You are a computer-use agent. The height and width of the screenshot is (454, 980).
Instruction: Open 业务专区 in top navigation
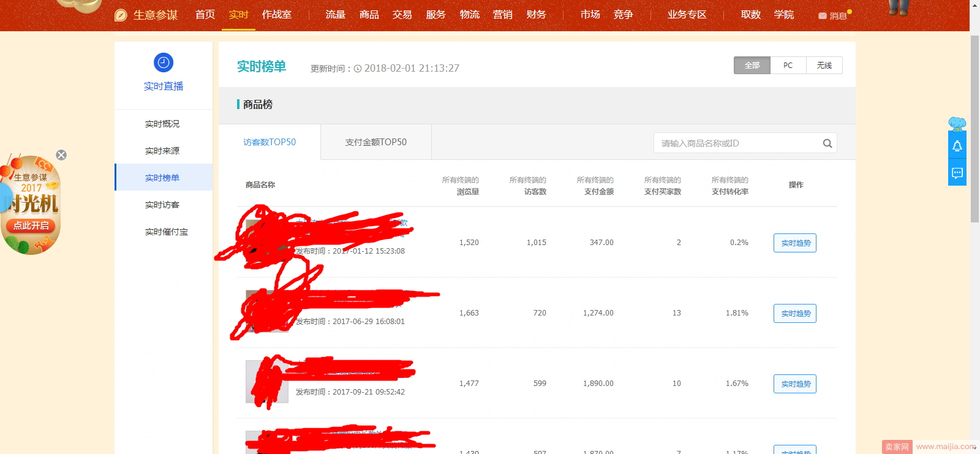687,15
